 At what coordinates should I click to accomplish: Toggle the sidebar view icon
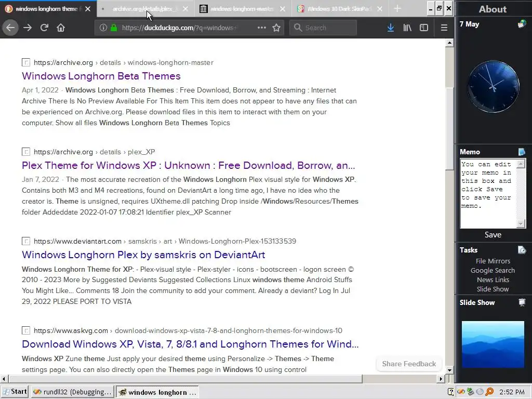click(x=424, y=28)
